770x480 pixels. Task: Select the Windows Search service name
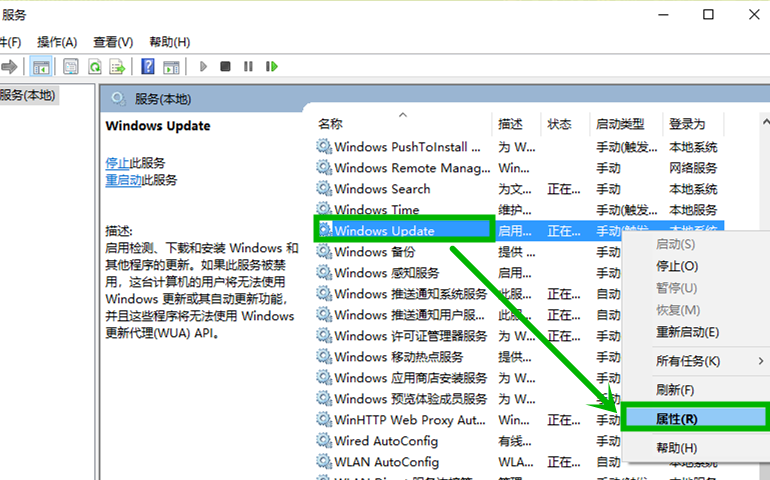click(382, 189)
